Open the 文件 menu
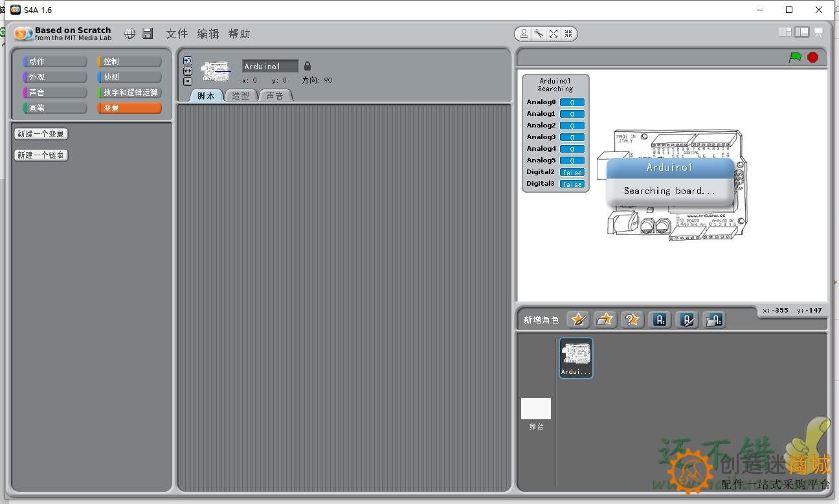The width and height of the screenshot is (839, 504). pyautogui.click(x=177, y=33)
